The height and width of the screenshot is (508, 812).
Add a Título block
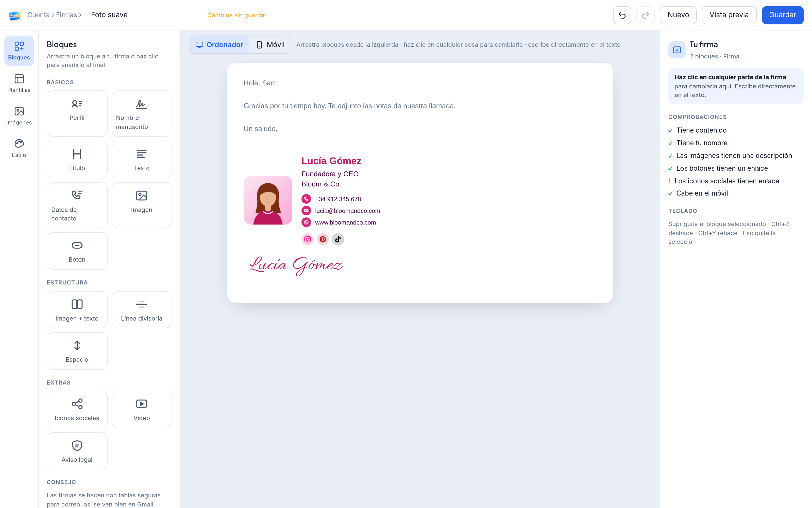tap(77, 159)
